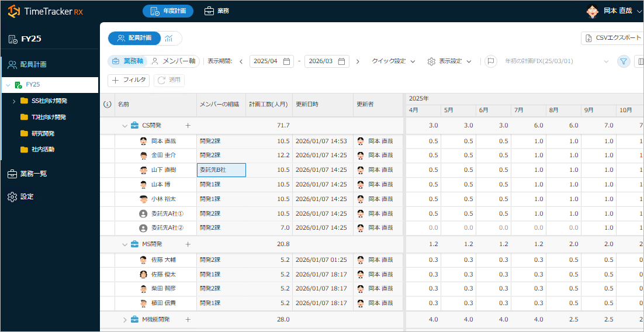This screenshot has height=332, width=644.
Task: Click the filter funnel icon at right
Action: [624, 61]
